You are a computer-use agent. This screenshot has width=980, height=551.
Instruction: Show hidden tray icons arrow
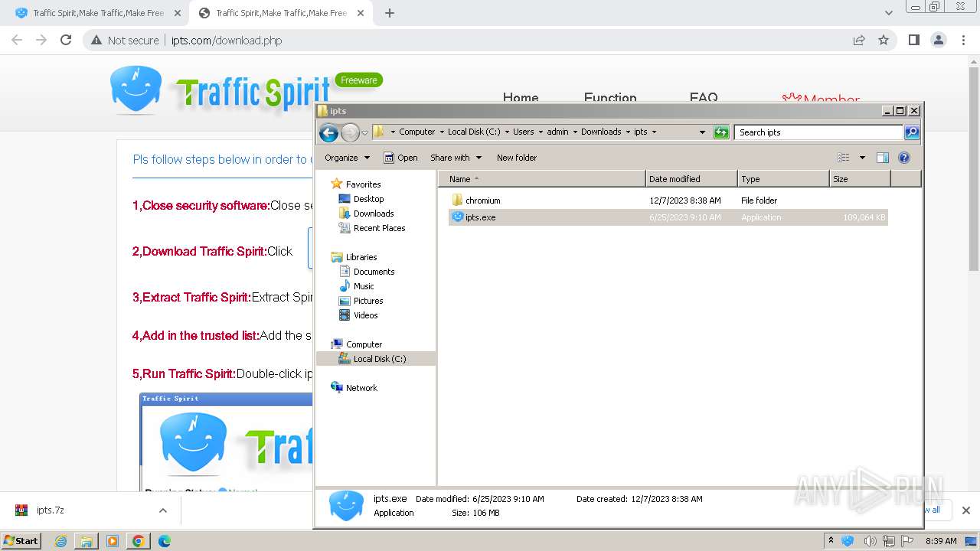point(831,540)
